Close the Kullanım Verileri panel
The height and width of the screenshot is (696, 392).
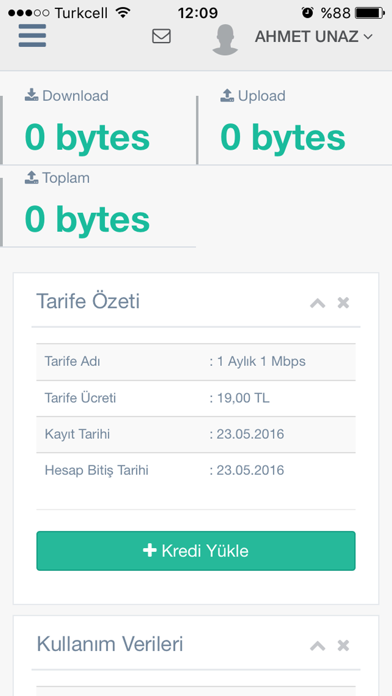pyautogui.click(x=343, y=645)
